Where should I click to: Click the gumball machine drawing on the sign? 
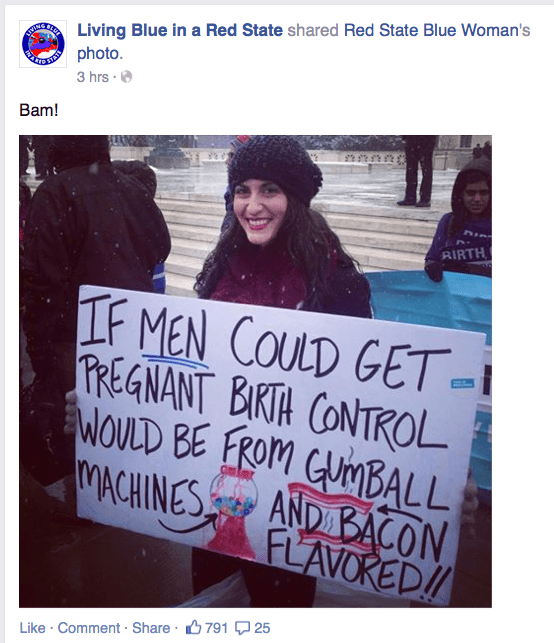[235, 511]
